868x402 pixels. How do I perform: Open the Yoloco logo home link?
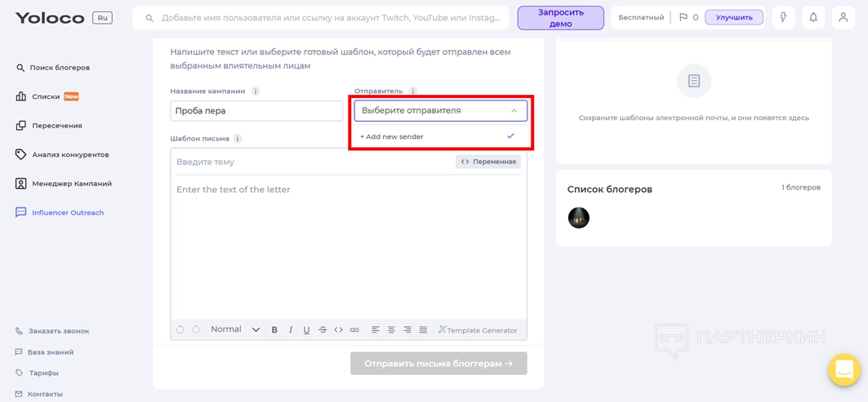[x=50, y=18]
